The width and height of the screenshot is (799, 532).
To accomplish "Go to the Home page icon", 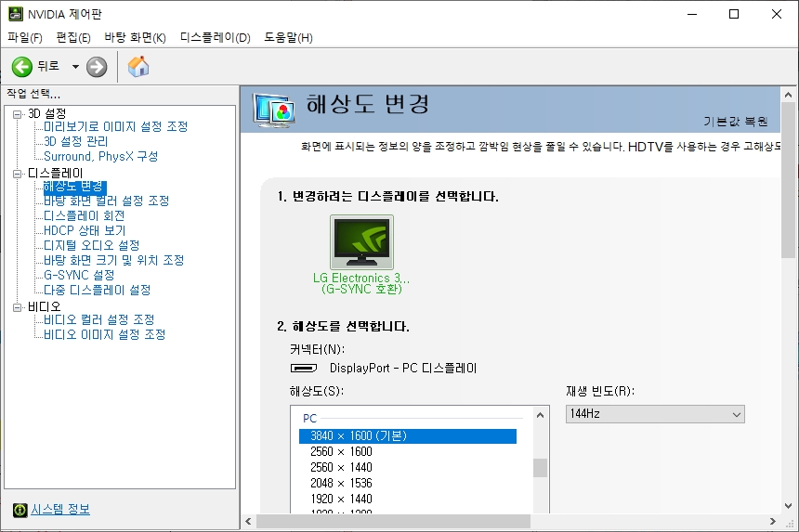I will (138, 66).
